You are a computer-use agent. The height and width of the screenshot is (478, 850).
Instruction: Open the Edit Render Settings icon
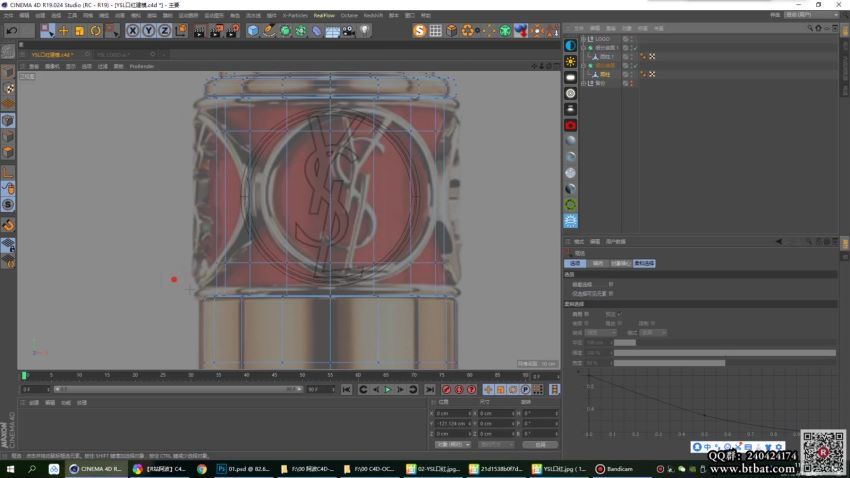coord(233,31)
